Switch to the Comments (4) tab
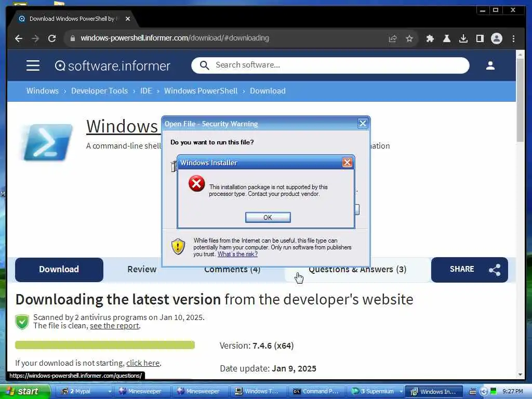 point(232,270)
